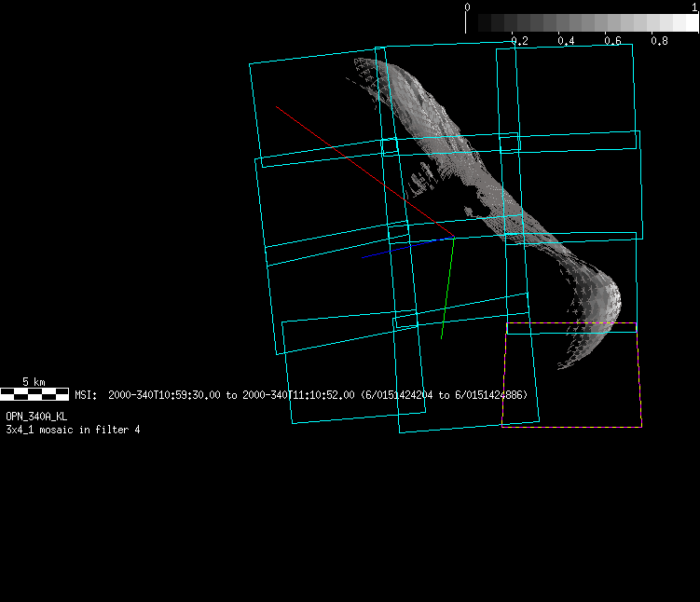Click the 0 label at colorbar start
The image size is (700, 602).
[467, 7]
